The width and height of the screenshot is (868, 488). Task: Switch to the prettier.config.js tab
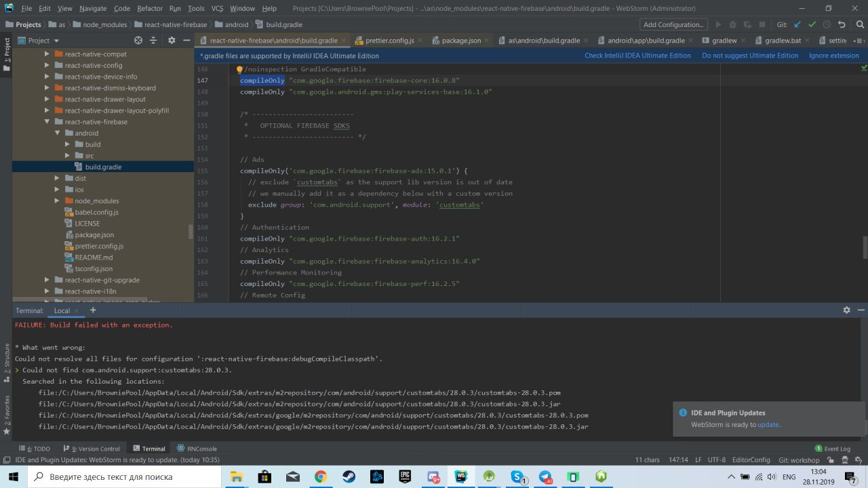click(x=389, y=41)
